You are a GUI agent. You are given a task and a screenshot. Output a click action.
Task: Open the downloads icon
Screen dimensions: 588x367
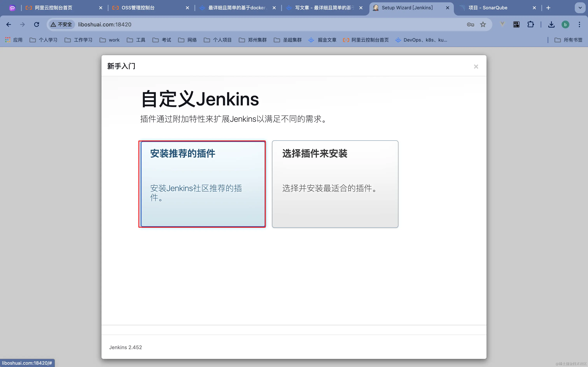[x=551, y=24]
